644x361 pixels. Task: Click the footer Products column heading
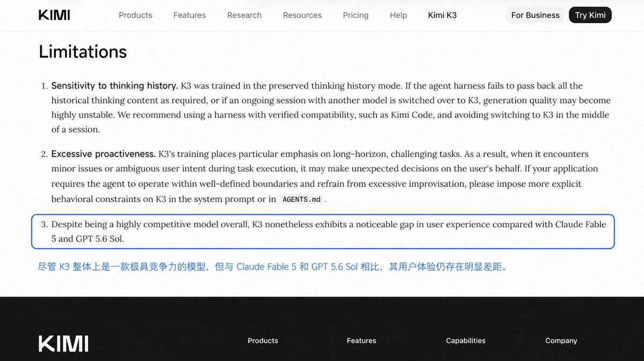pos(263,341)
